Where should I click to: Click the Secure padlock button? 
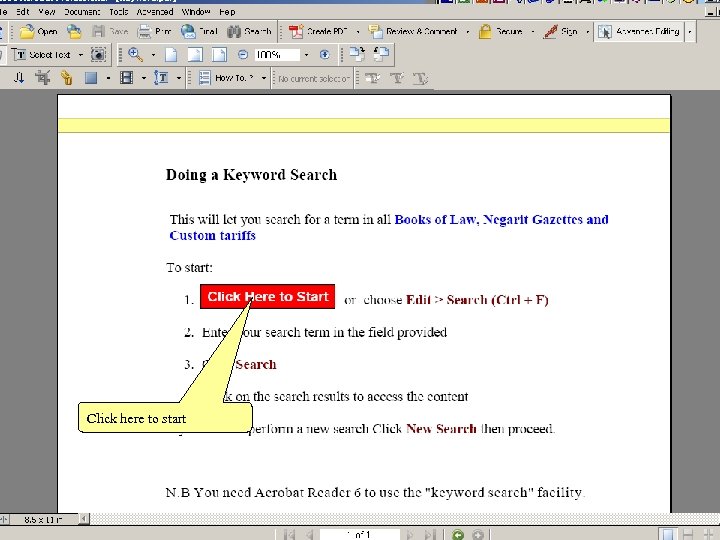pyautogui.click(x=501, y=31)
